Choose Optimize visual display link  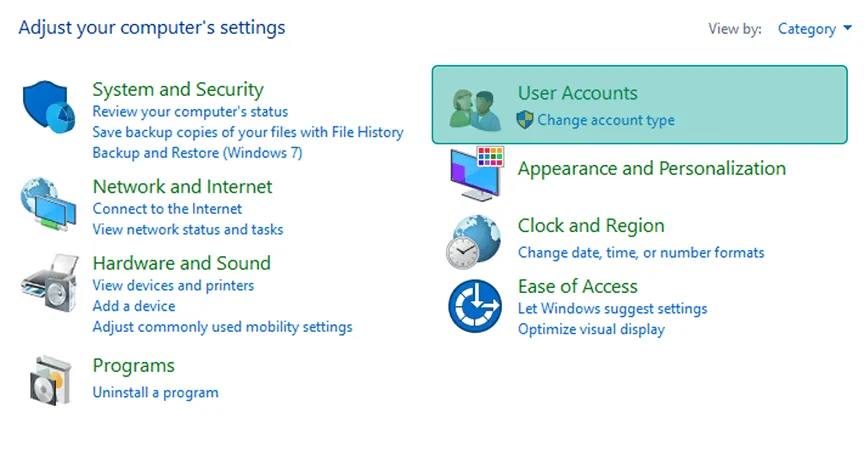point(592,329)
